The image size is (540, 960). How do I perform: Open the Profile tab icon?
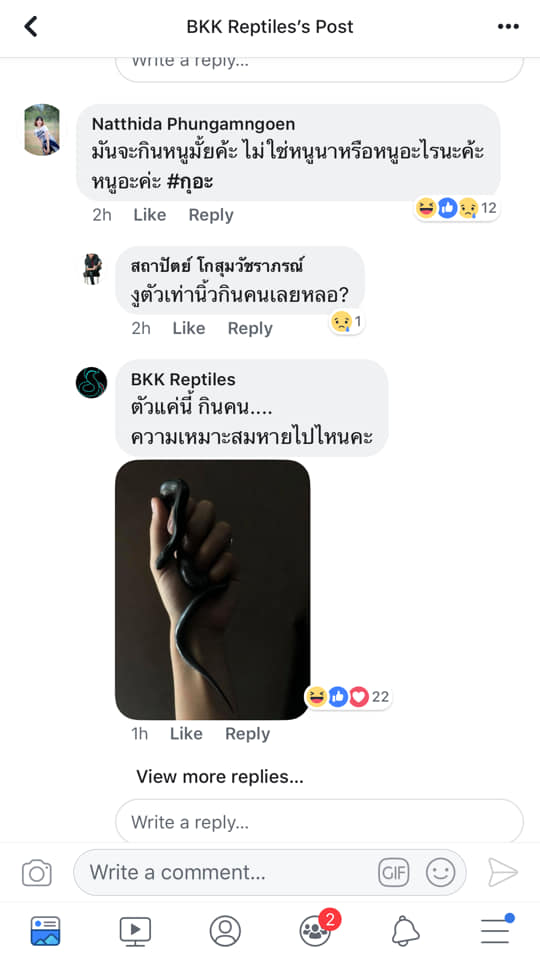tap(225, 931)
